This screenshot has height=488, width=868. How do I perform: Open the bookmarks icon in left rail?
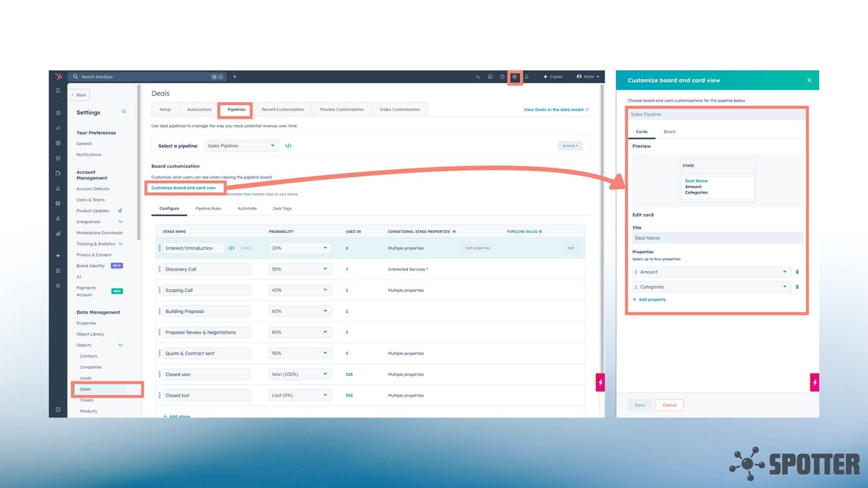click(x=58, y=91)
